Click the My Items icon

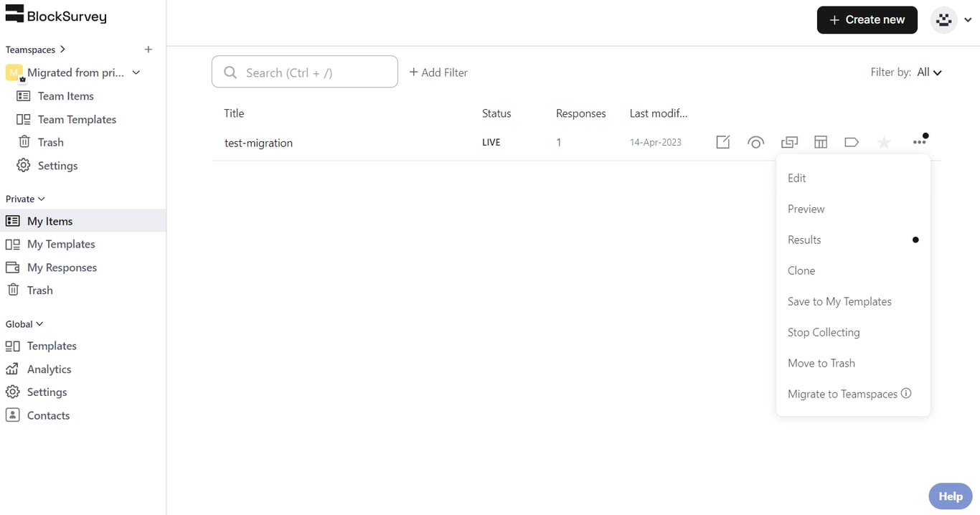coord(12,221)
